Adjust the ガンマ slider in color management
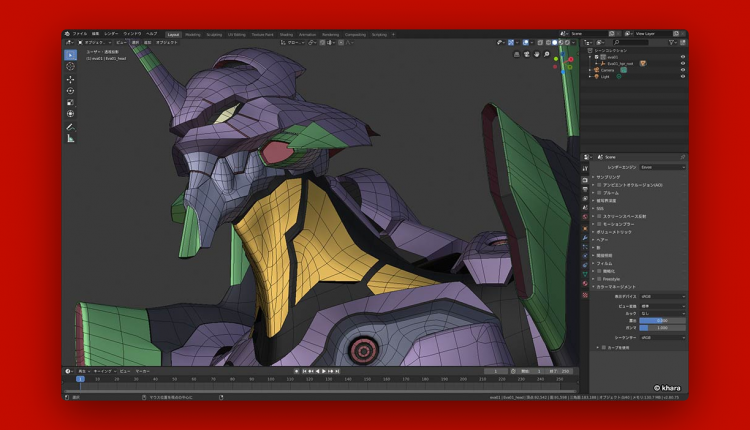 (661, 327)
